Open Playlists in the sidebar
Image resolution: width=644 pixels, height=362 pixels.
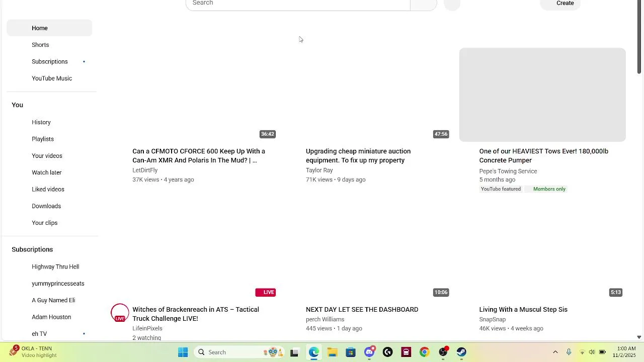49,139
